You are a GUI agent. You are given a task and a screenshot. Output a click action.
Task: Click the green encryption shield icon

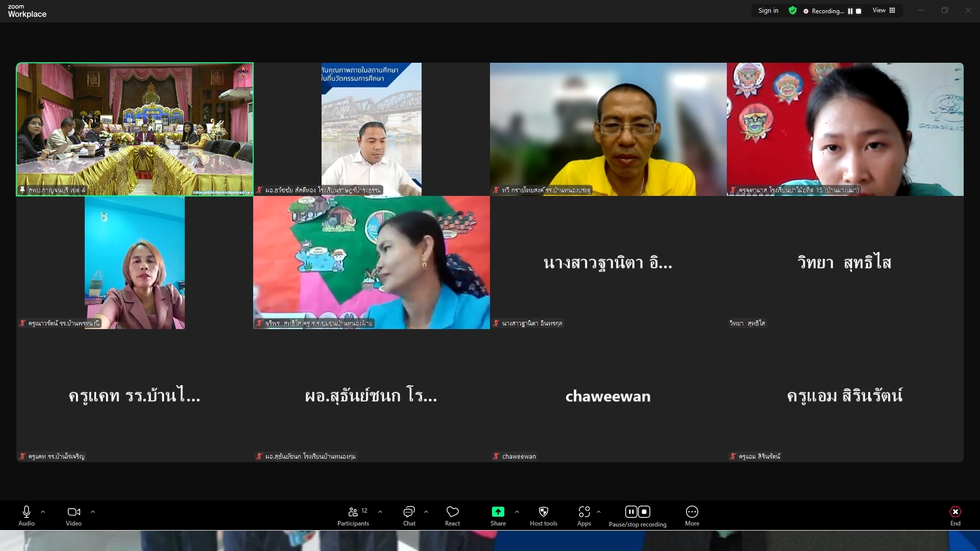tap(792, 11)
